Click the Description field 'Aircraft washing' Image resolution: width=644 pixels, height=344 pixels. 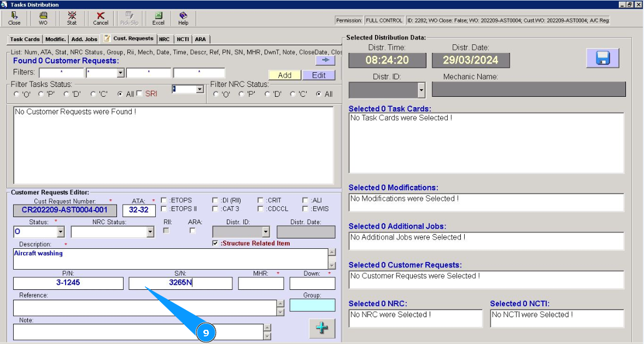[x=171, y=259]
